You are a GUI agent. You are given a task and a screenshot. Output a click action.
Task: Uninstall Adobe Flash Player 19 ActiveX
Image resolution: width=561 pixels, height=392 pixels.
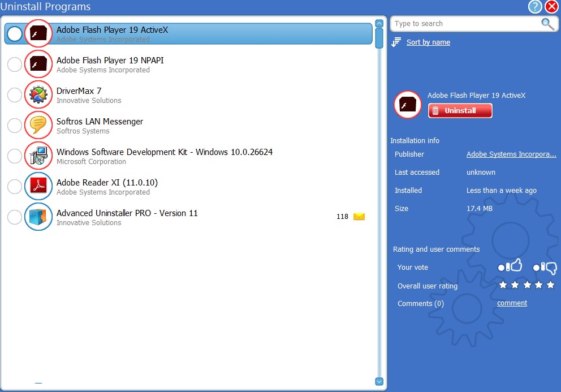pyautogui.click(x=460, y=111)
